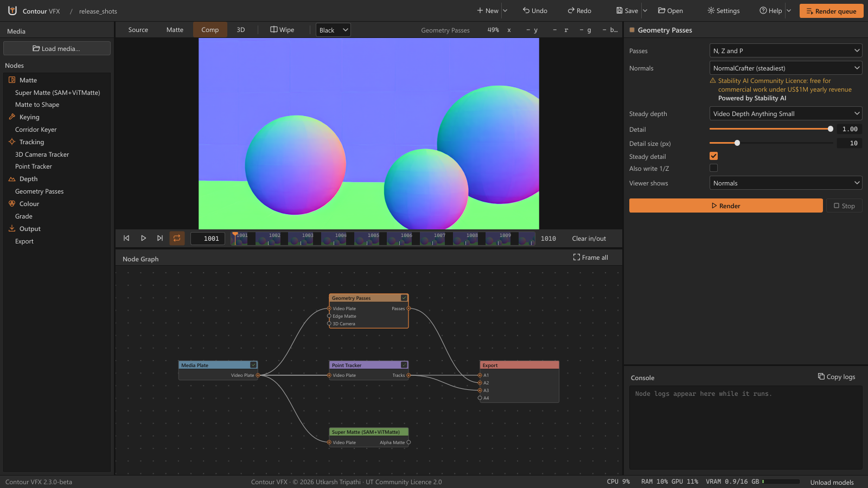Click the Matte category icon in Nodes
Screen dimensions: 868x488
point(12,80)
